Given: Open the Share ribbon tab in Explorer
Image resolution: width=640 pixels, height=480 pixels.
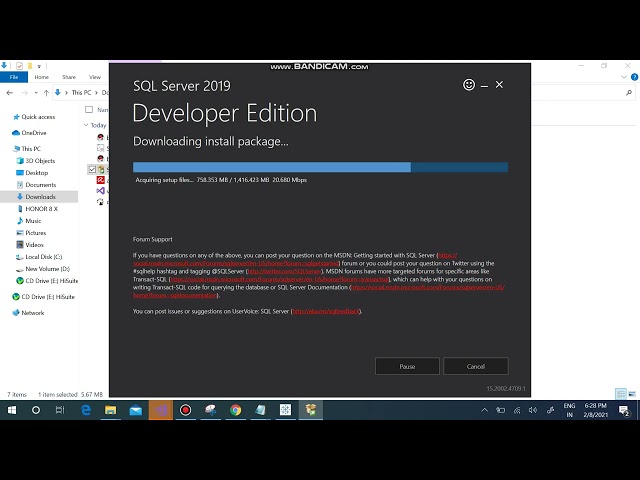Looking at the screenshot, I should pyautogui.click(x=69, y=77).
